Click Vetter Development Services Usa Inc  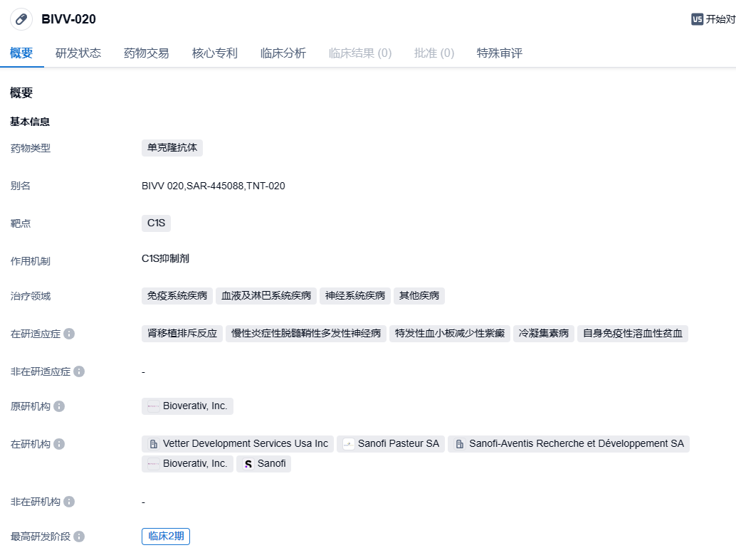tap(238, 444)
